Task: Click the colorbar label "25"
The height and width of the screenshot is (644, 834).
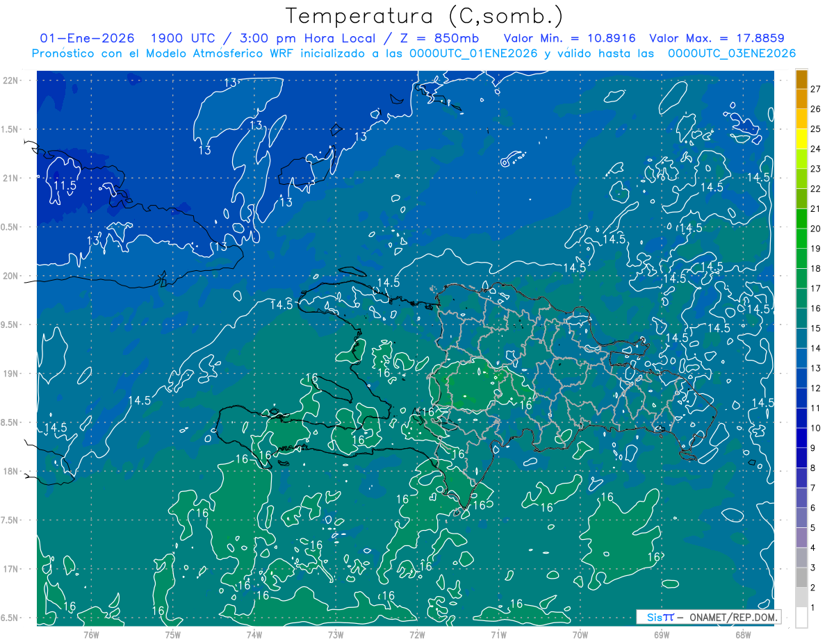Action: [815, 129]
